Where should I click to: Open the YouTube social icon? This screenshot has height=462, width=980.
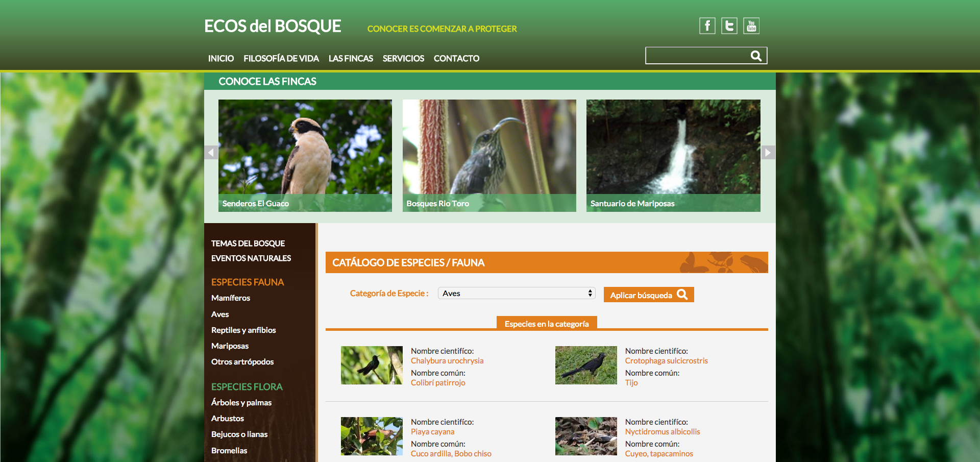pyautogui.click(x=751, y=26)
